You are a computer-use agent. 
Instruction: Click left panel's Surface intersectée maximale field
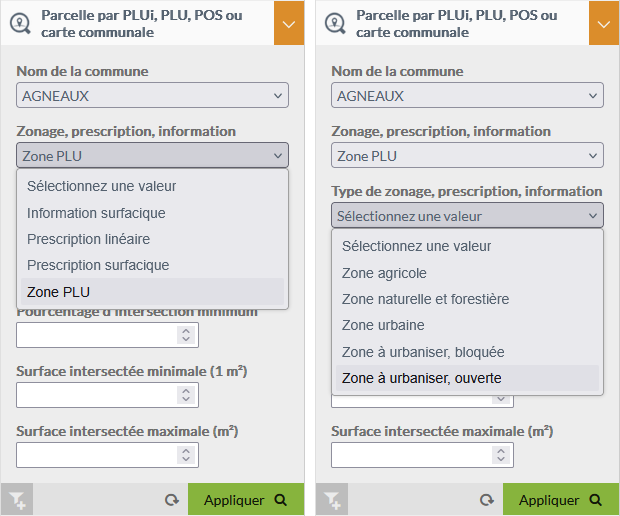tap(107, 455)
